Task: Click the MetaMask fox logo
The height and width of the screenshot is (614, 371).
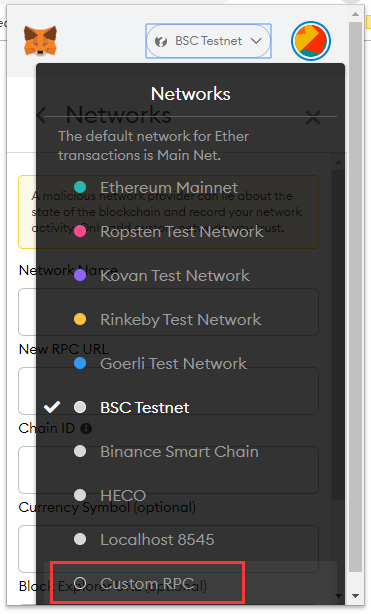Action: coord(40,41)
